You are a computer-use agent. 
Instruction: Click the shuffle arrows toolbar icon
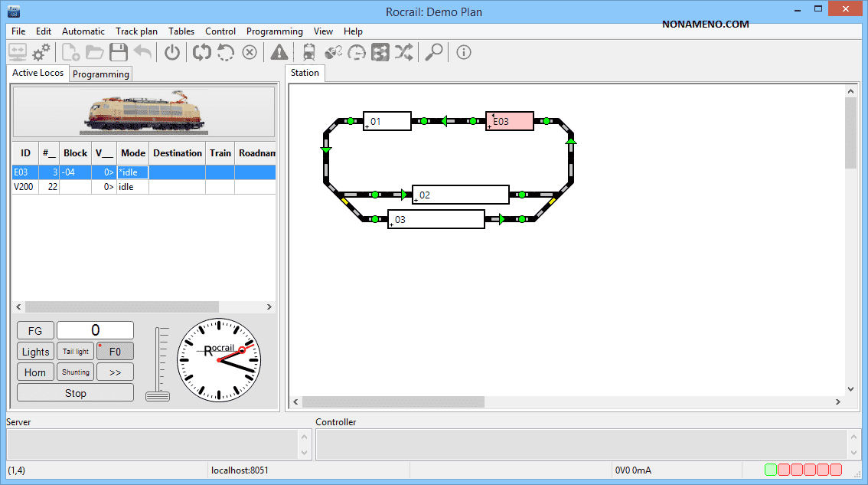[403, 52]
